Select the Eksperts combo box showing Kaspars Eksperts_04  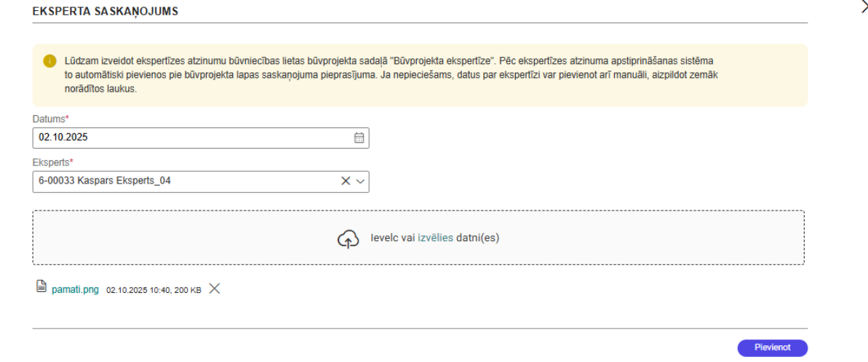click(x=182, y=181)
